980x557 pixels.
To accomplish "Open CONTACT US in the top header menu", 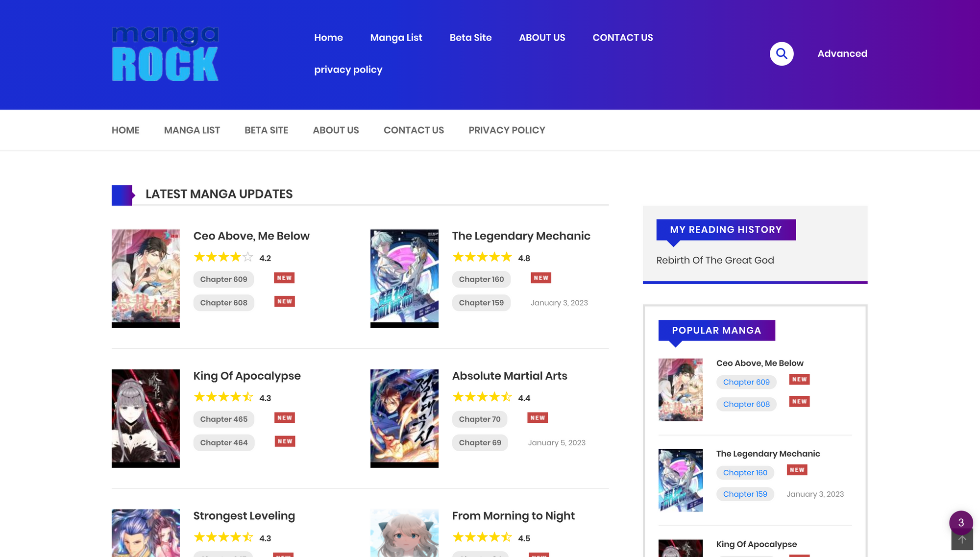I will coord(623,38).
